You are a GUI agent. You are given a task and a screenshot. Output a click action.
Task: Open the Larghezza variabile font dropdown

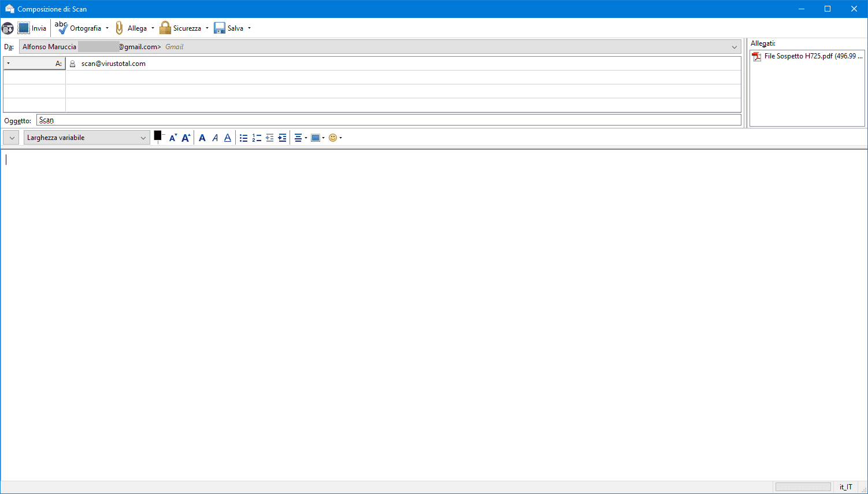87,138
